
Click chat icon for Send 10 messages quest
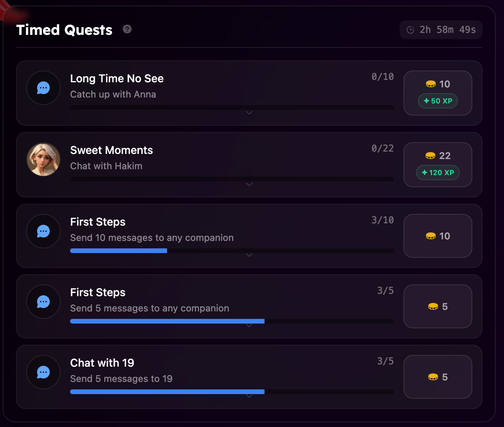pyautogui.click(x=43, y=231)
